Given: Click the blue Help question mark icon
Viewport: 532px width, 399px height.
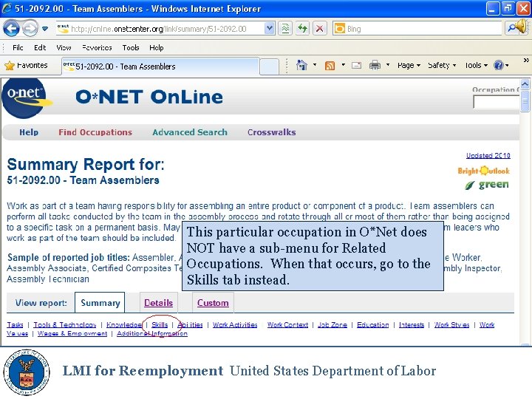Looking at the screenshot, I should (x=499, y=65).
